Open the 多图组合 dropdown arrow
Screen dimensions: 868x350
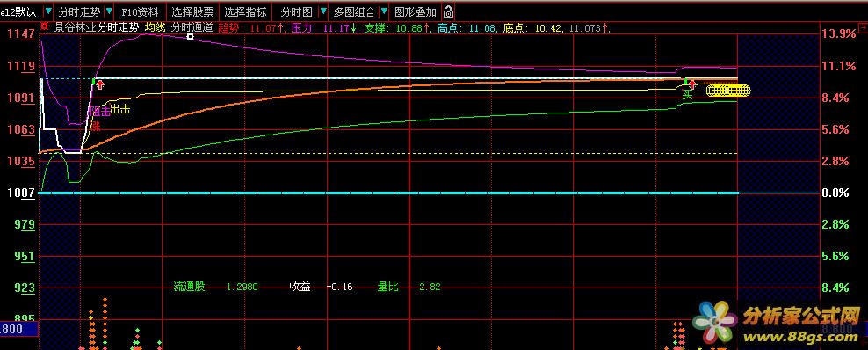384,11
